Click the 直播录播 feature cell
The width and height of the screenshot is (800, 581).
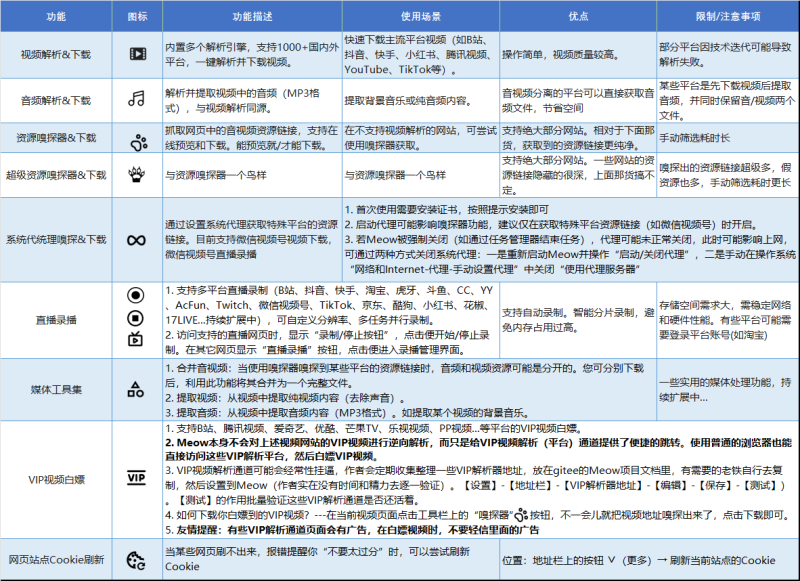[x=56, y=318]
